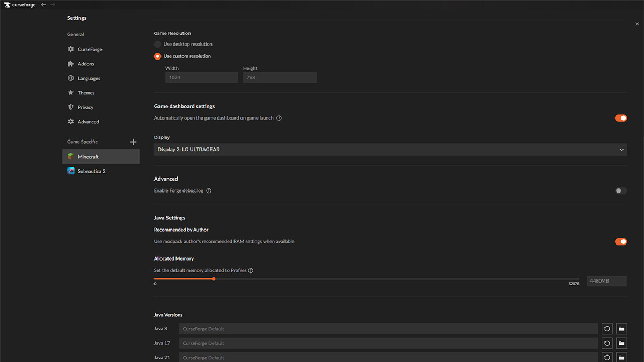
Task: Click the Languages globe icon
Action: (71, 78)
